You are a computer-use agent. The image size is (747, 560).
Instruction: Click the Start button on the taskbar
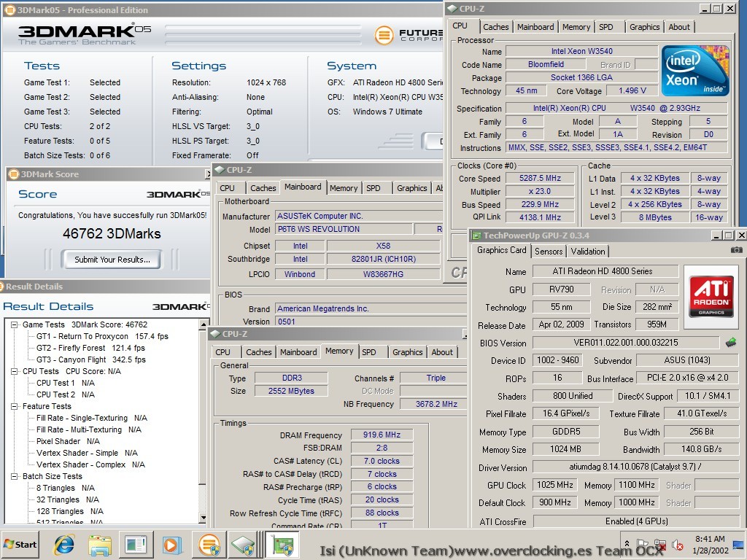(20, 544)
